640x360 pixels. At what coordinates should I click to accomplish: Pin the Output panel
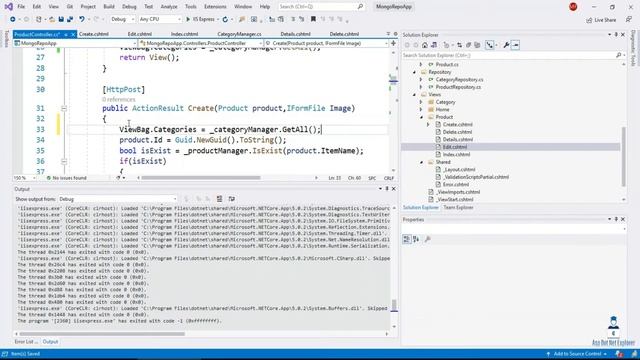pos(387,189)
